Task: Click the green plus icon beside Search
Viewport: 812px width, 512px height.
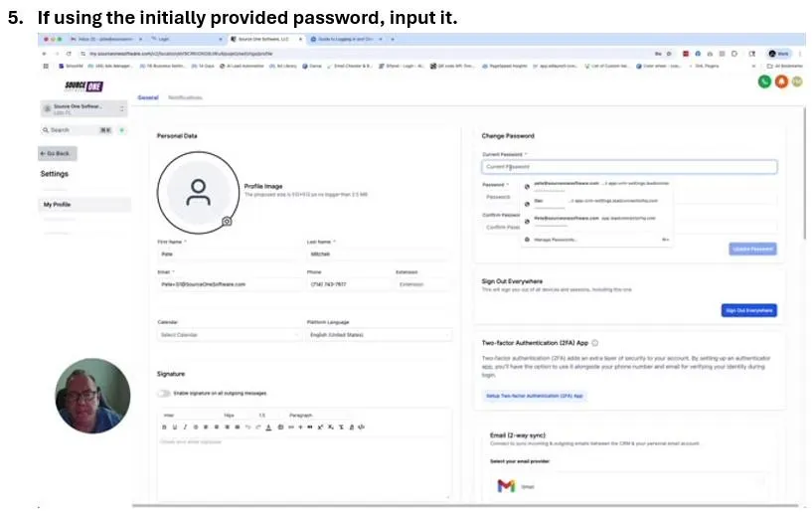Action: tap(122, 130)
